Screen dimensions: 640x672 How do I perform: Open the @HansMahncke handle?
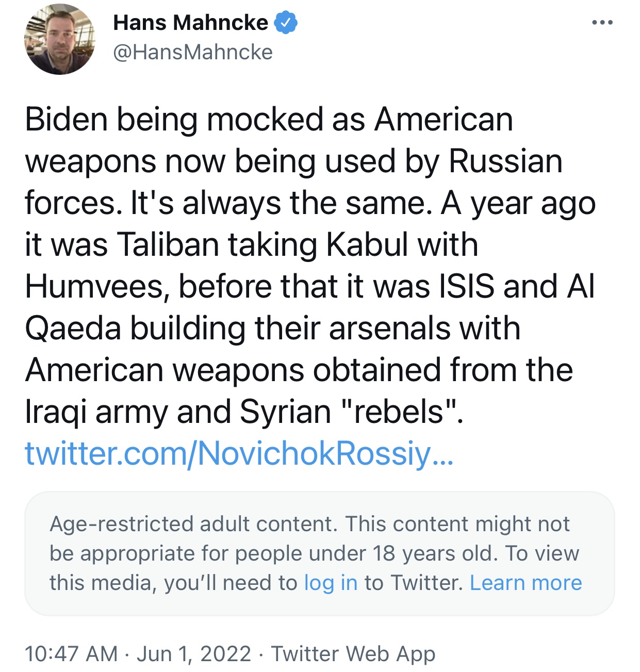tap(192, 52)
